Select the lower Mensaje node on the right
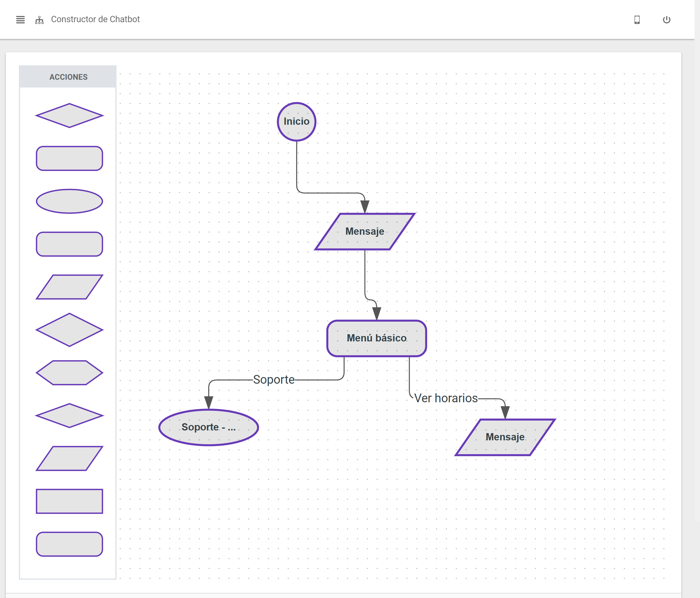 [x=505, y=437]
